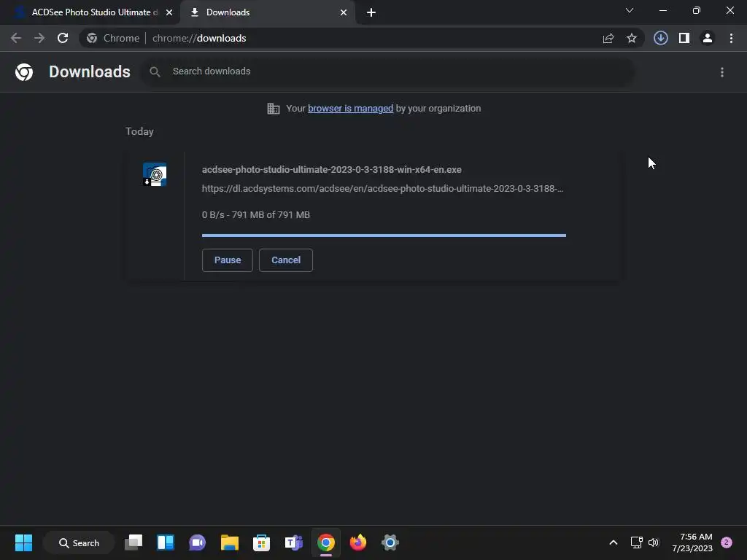This screenshot has height=560, width=747.
Task: Show hidden tray icons chevron
Action: click(614, 542)
